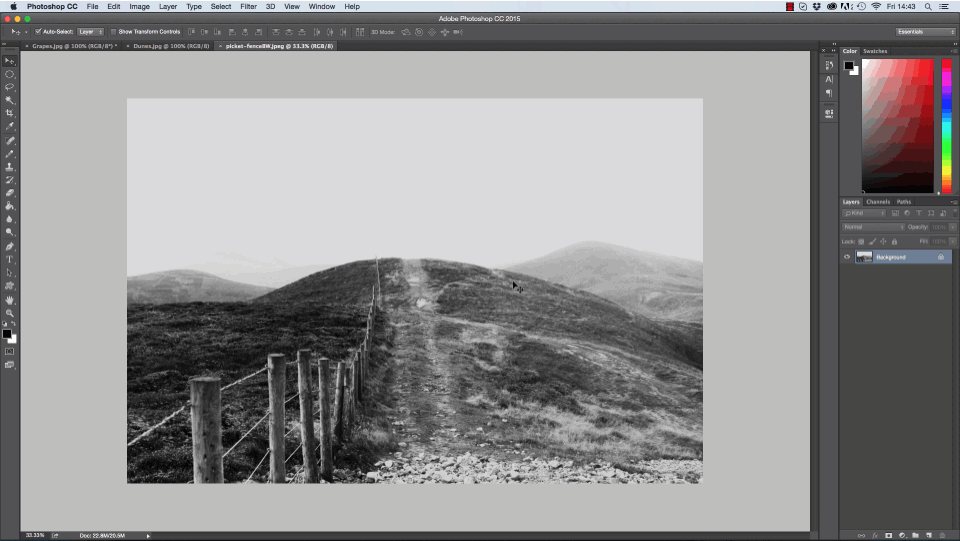The width and height of the screenshot is (960, 541).
Task: Select the Zoom tool
Action: 9,313
